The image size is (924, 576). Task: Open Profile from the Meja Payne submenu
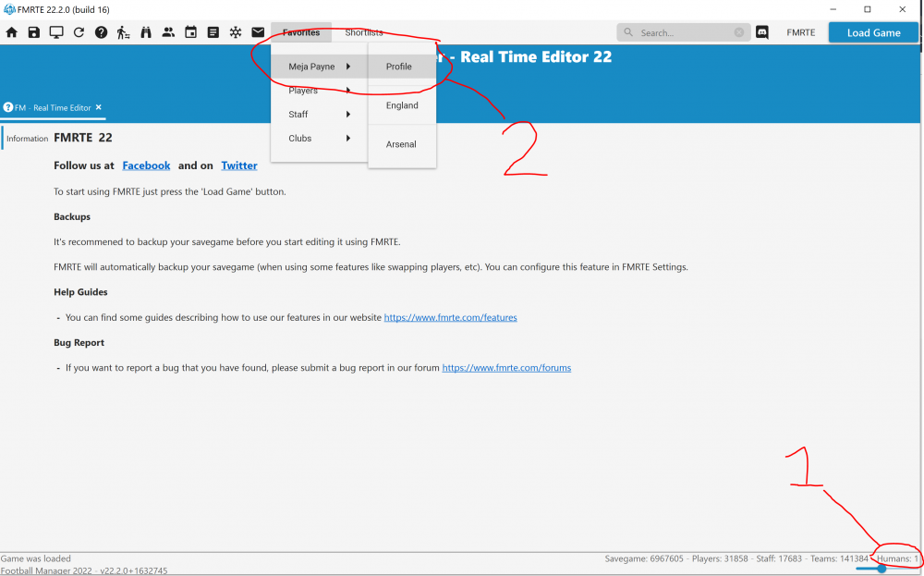402,67
